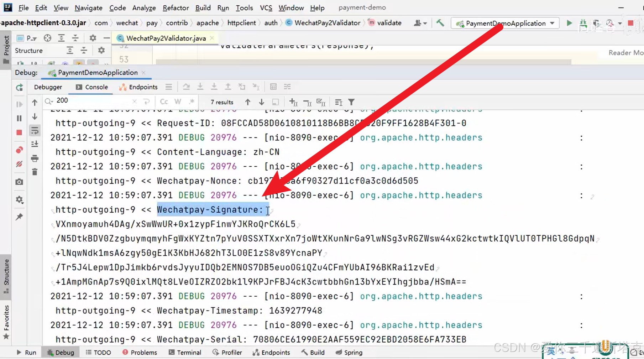The image size is (644, 359).
Task: Take a thread dump with the camera icon
Action: point(19,182)
